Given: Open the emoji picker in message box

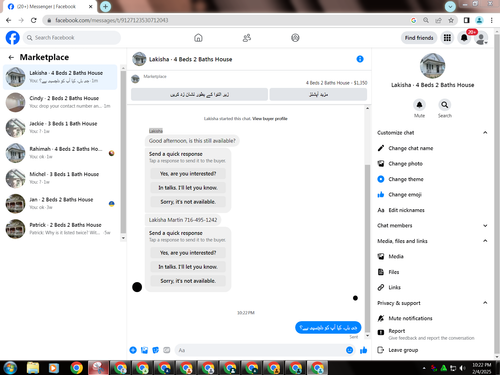Looking at the screenshot, I should click(x=349, y=350).
